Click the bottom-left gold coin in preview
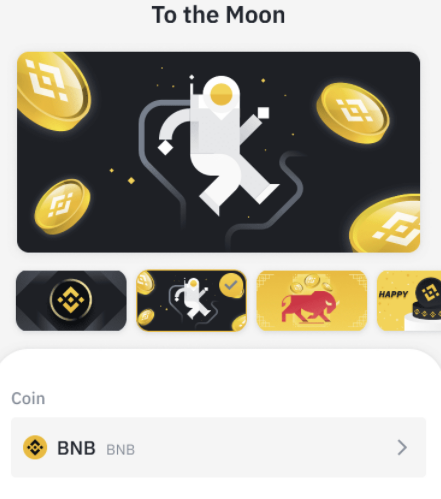Image resolution: width=441 pixels, height=499 pixels. point(62,207)
